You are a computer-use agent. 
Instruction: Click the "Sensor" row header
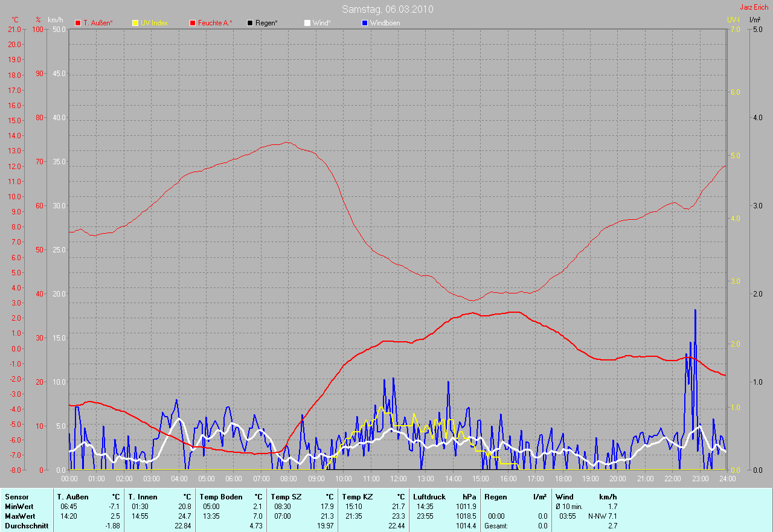(16, 497)
